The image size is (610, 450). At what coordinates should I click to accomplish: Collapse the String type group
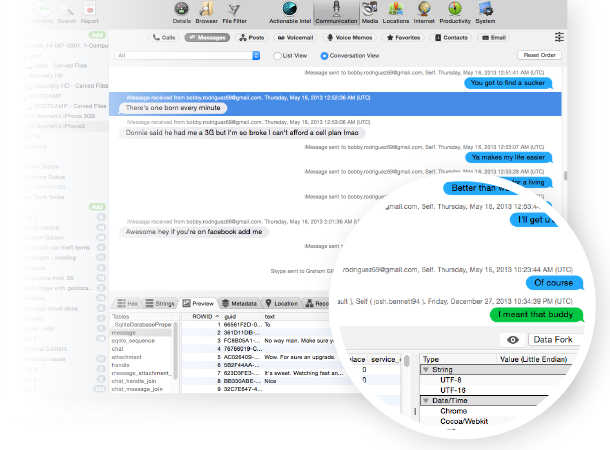click(426, 369)
